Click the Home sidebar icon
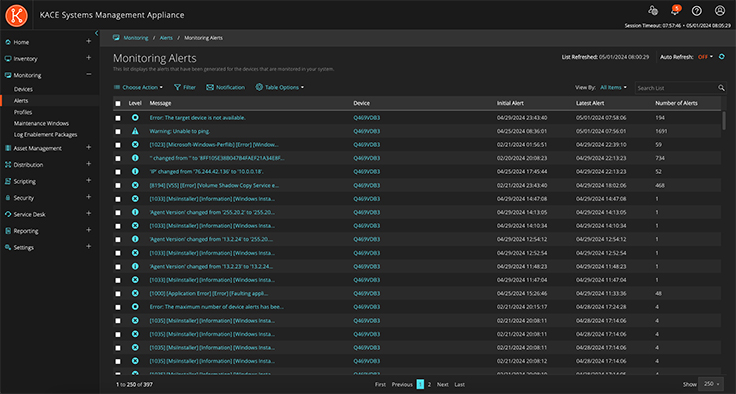Viewport: 736px width, 394px height. pos(8,42)
